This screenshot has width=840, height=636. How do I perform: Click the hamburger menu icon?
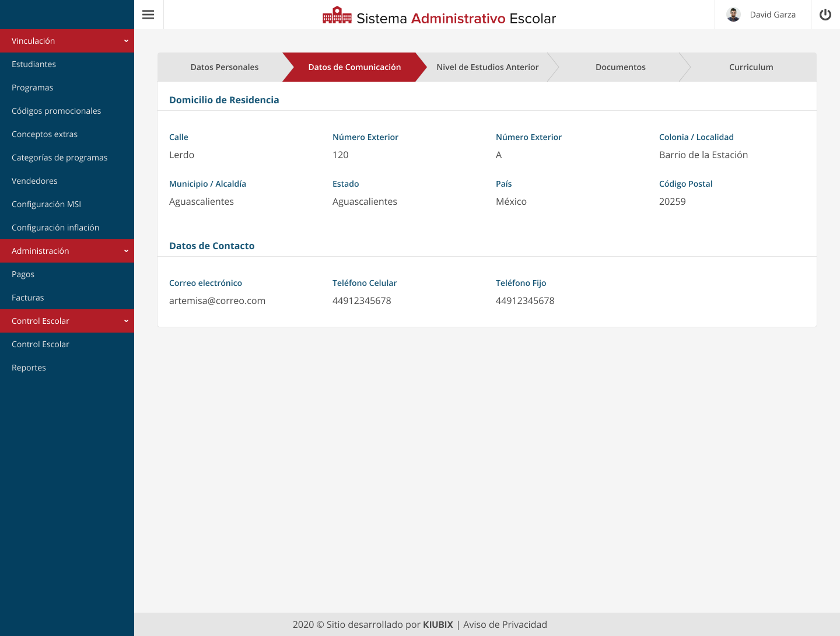(148, 15)
